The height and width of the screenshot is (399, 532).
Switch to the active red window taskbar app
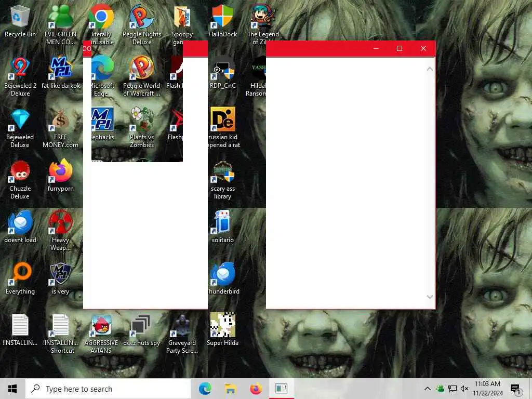click(281, 389)
